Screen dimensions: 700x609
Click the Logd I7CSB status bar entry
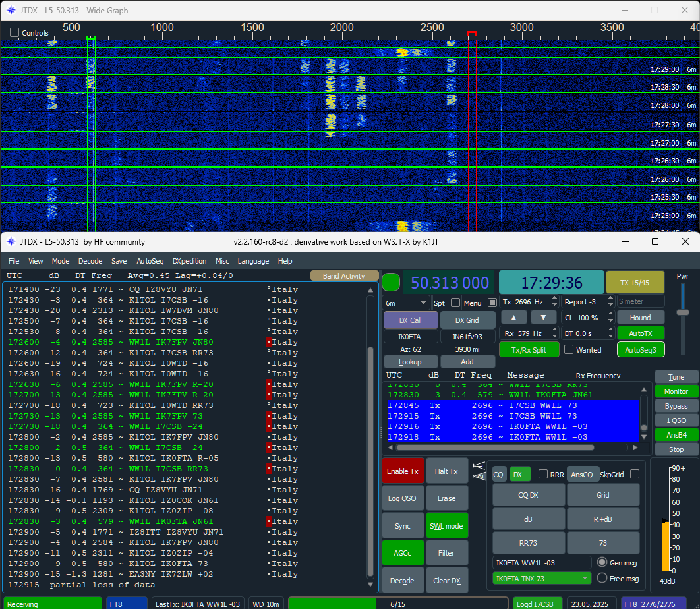pos(538,604)
